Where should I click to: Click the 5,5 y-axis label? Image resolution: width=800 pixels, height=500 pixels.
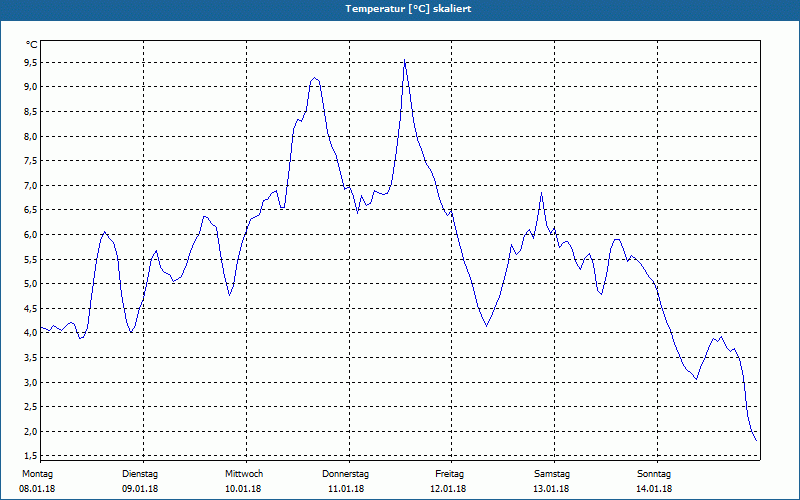tap(31, 259)
